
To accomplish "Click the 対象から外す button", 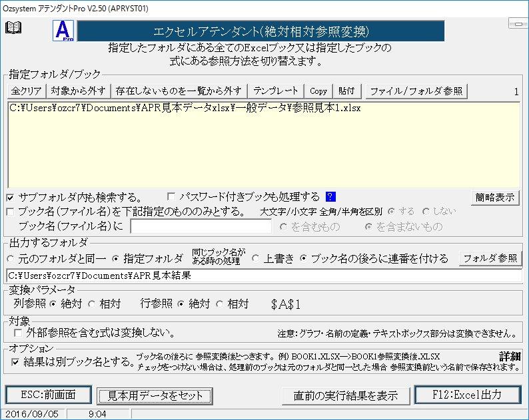I will pyautogui.click(x=78, y=91).
